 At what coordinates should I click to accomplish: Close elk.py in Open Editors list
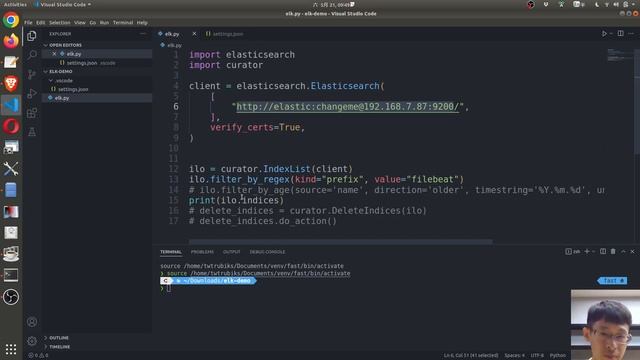54,54
